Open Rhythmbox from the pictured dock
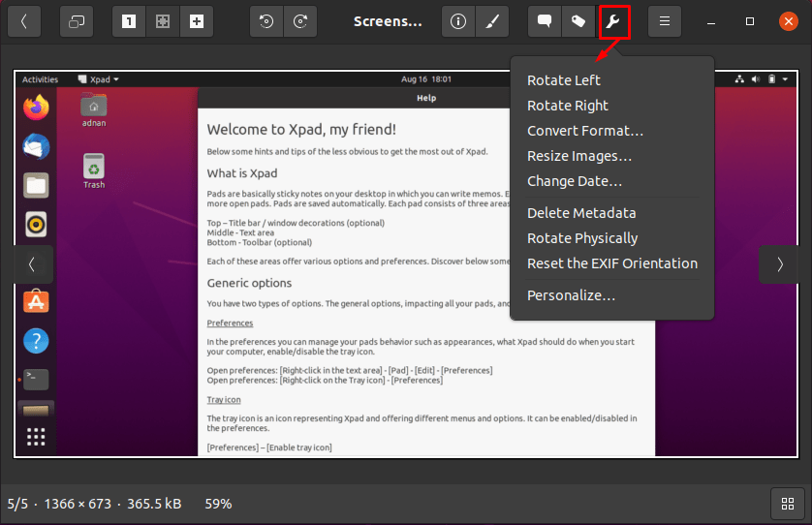Image resolution: width=812 pixels, height=525 pixels. [x=36, y=224]
